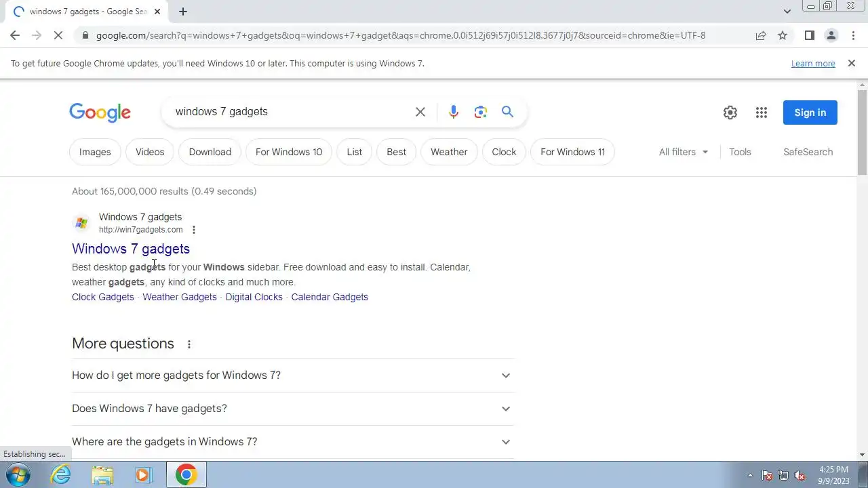Click the share page icon in address bar
868x488 pixels.
[x=761, y=35]
